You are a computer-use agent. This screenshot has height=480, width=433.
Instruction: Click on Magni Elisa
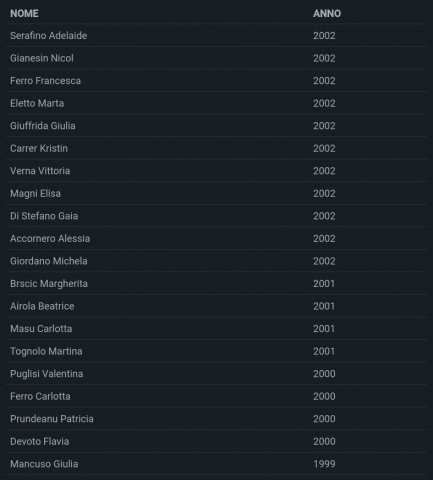tap(35, 193)
